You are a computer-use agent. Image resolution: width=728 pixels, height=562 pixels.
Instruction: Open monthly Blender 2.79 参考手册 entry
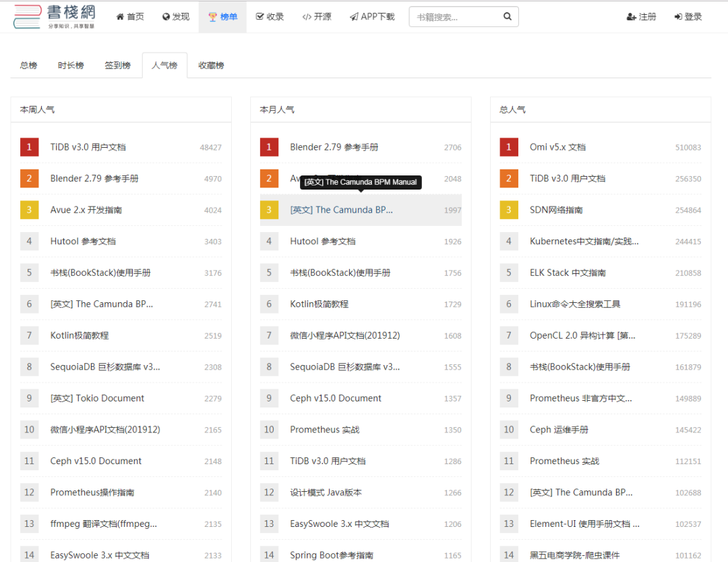pyautogui.click(x=334, y=147)
